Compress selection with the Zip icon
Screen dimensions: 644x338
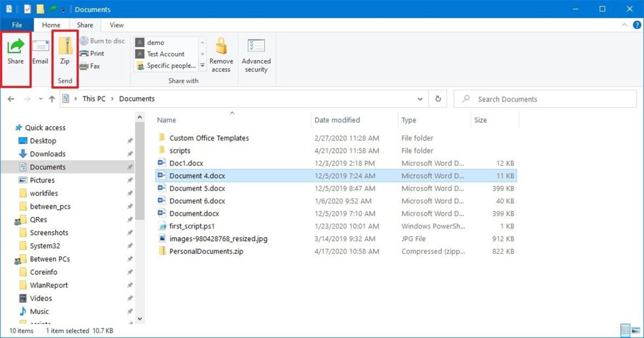pos(65,47)
